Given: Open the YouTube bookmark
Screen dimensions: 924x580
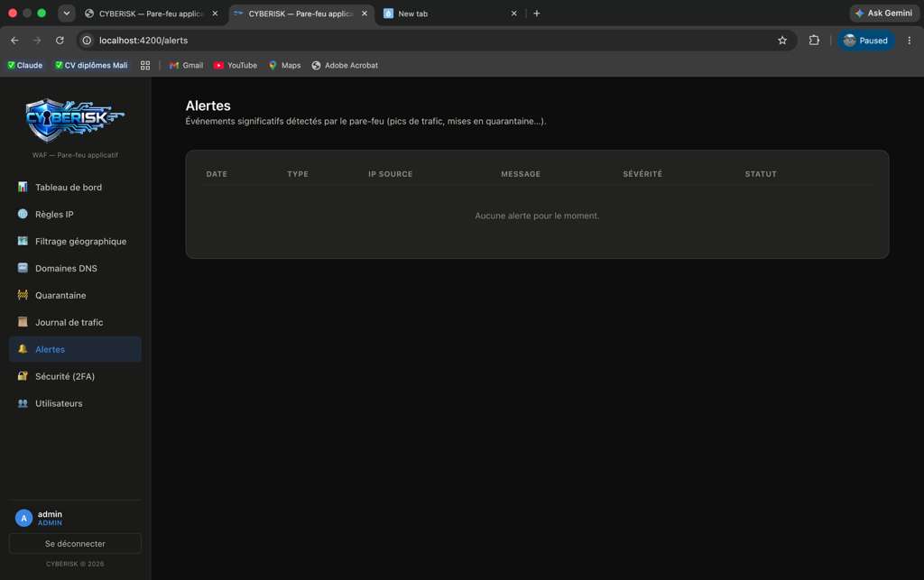Looking at the screenshot, I should (236, 65).
